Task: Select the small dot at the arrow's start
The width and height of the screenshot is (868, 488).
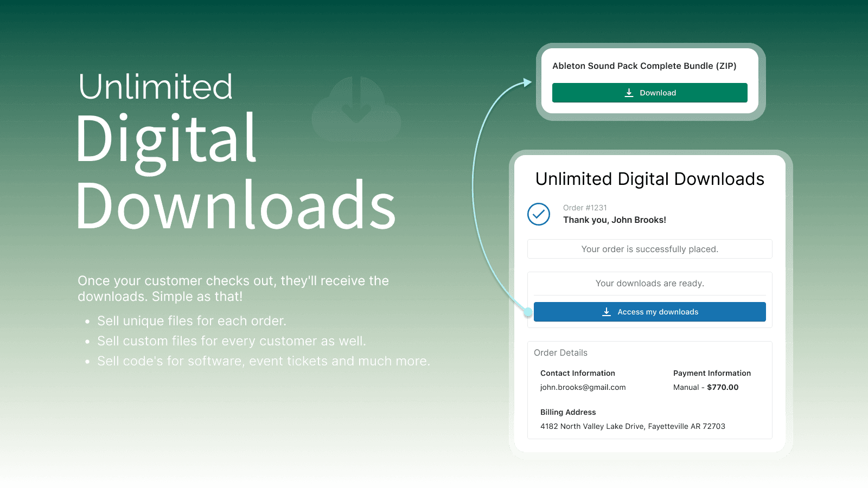Action: click(x=528, y=312)
